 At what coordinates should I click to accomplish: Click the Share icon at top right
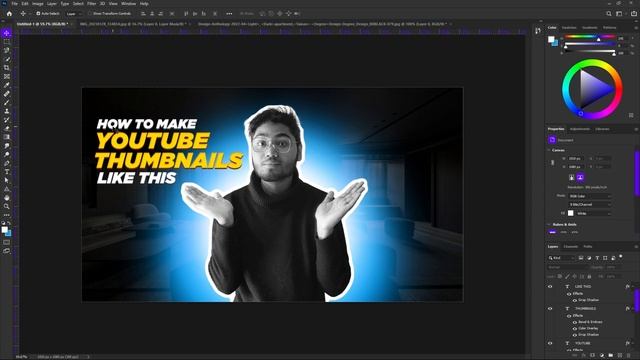tap(634, 13)
